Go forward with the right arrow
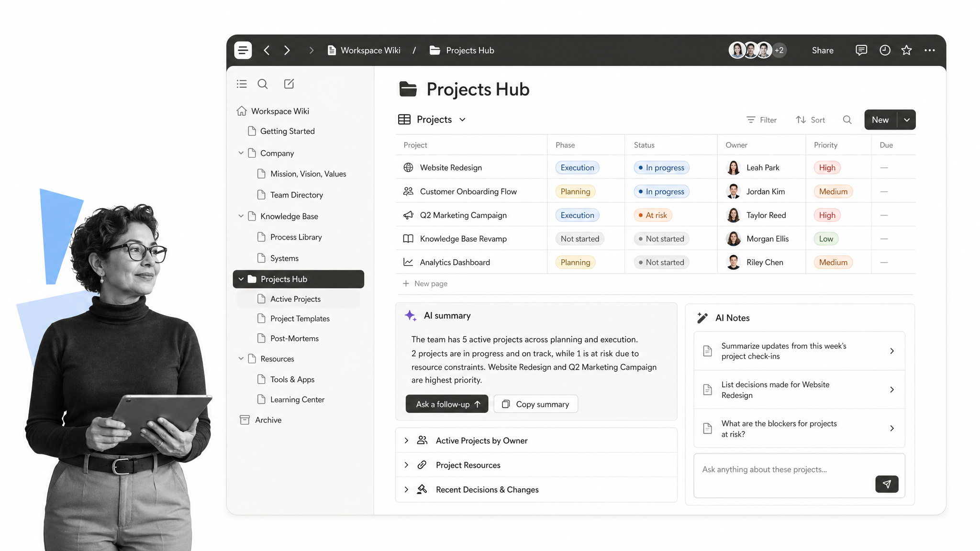Image resolution: width=980 pixels, height=551 pixels. pyautogui.click(x=287, y=50)
